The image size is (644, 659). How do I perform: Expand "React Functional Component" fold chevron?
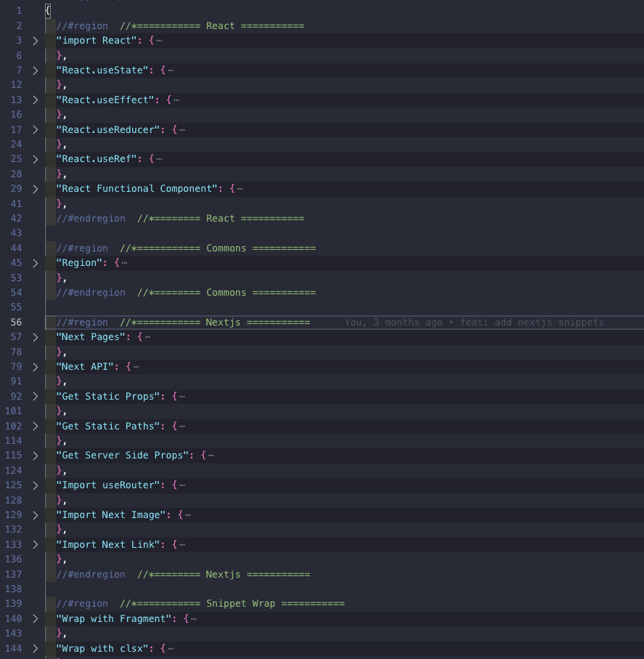(36, 189)
